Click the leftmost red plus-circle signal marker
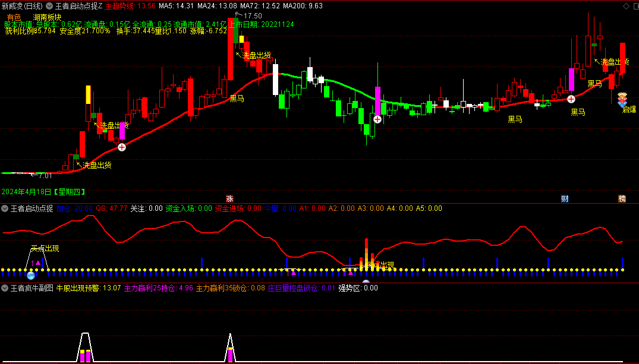This screenshot has width=639, height=364. [x=122, y=147]
